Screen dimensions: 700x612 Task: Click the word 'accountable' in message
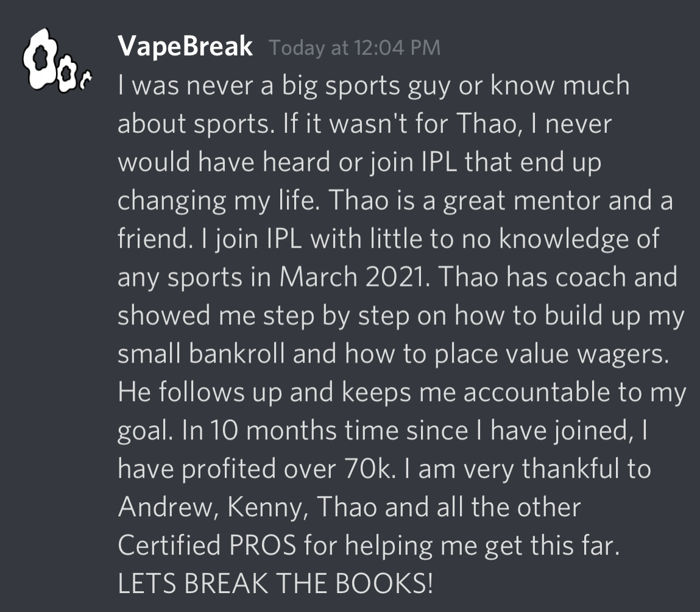pyautogui.click(x=537, y=392)
